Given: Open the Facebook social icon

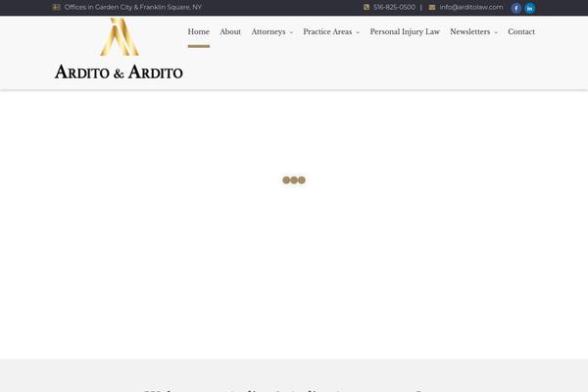Looking at the screenshot, I should click(516, 8).
